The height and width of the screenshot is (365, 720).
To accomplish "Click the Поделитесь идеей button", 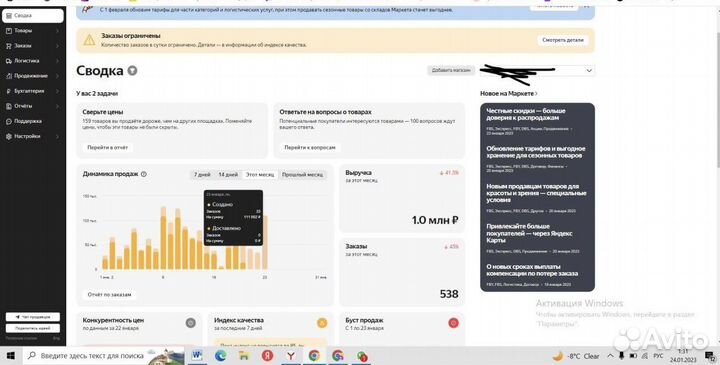I will [33, 328].
